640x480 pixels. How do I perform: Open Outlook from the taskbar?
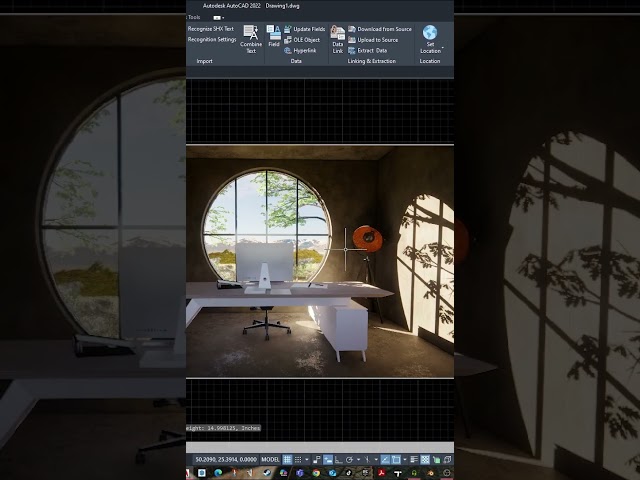pos(333,473)
